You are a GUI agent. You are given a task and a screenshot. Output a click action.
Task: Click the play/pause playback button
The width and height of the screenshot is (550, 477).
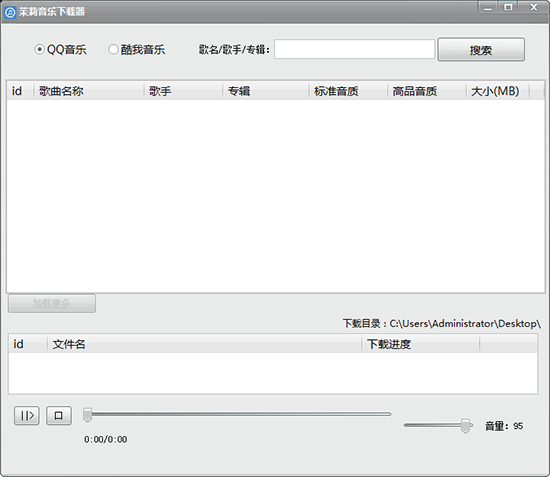(27, 416)
